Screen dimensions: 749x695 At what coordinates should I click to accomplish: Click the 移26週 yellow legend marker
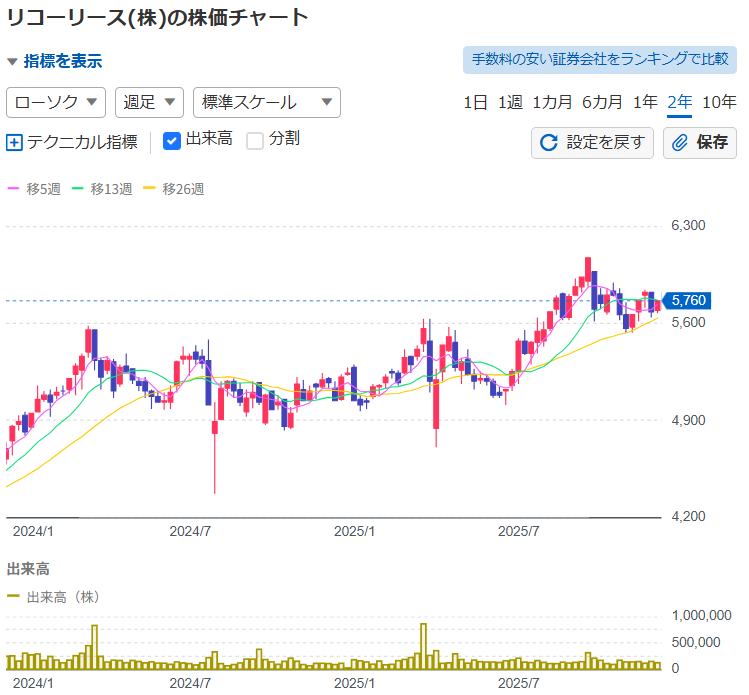pyautogui.click(x=150, y=188)
